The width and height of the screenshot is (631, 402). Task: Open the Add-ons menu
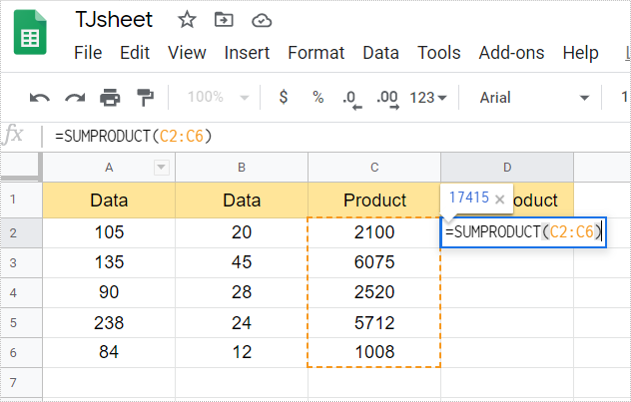(511, 53)
